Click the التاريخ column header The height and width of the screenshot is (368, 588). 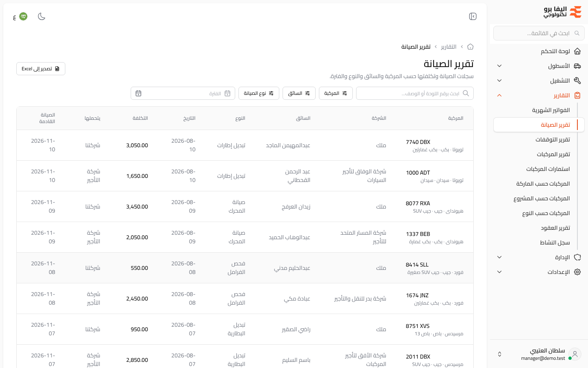[189, 118]
